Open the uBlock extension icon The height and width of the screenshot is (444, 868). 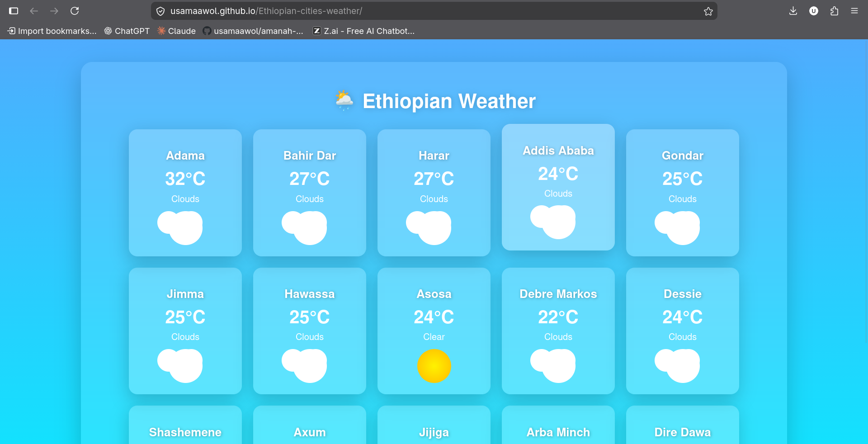(x=814, y=11)
